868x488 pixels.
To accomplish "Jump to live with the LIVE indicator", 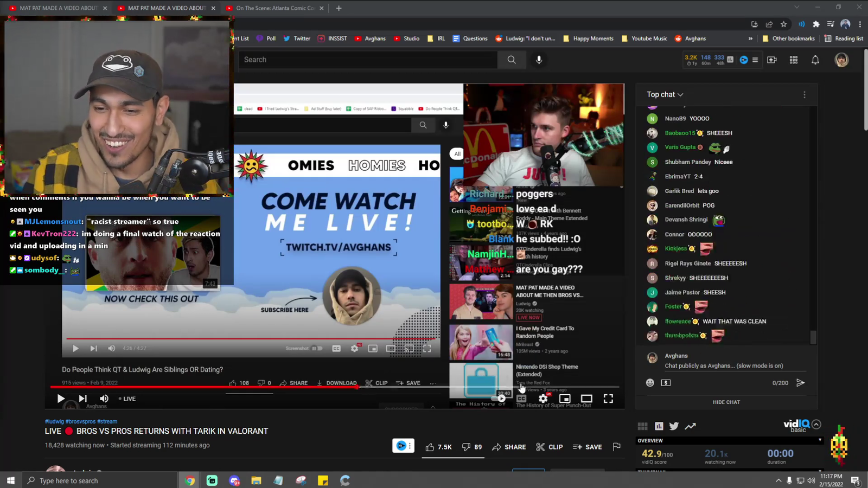I will (127, 399).
